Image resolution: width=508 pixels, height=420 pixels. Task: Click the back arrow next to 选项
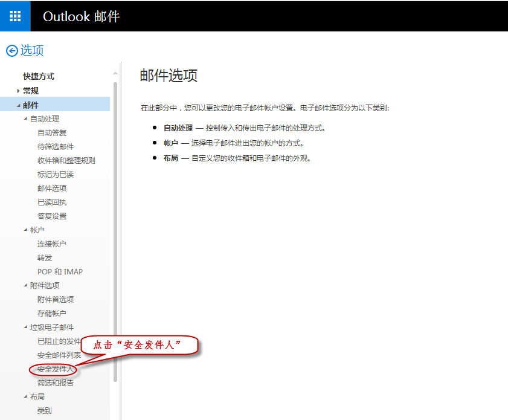[x=12, y=51]
